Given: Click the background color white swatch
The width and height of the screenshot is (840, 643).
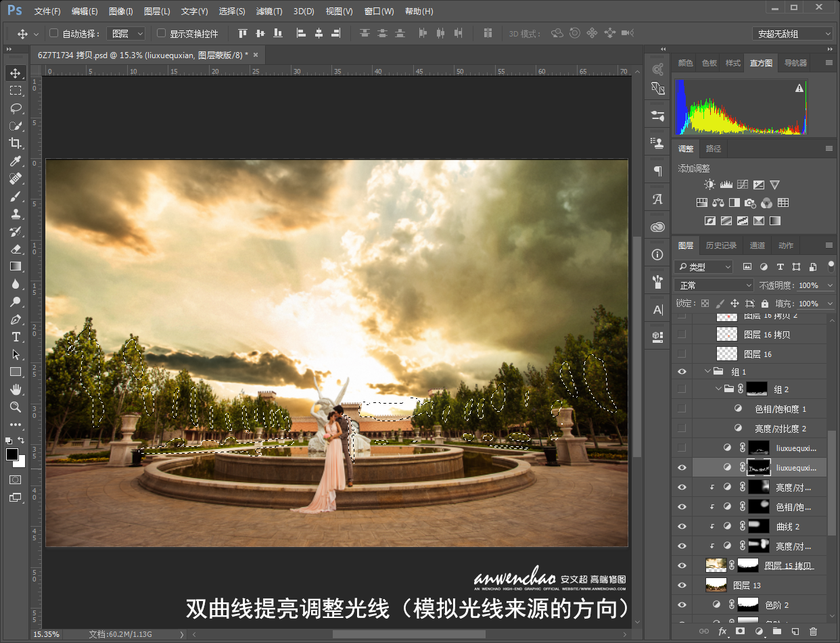Looking at the screenshot, I should coord(21,462).
